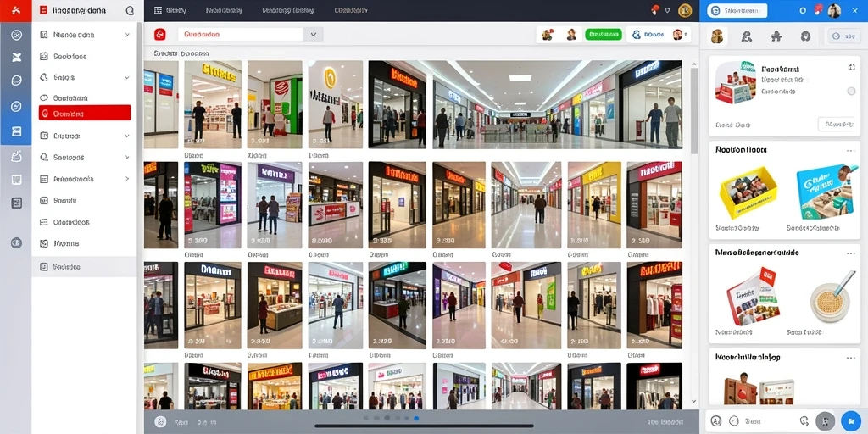The image size is (868, 434).
Task: Switch to the person icon tab in the right panel
Action: pyautogui.click(x=746, y=36)
